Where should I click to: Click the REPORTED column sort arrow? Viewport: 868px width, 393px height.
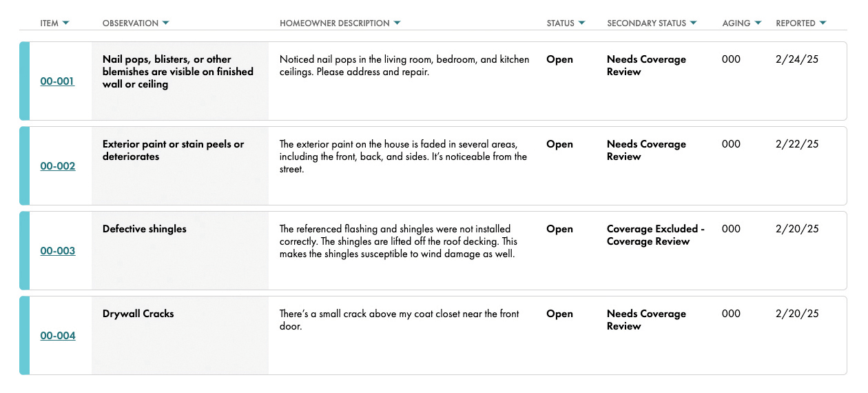pyautogui.click(x=823, y=23)
